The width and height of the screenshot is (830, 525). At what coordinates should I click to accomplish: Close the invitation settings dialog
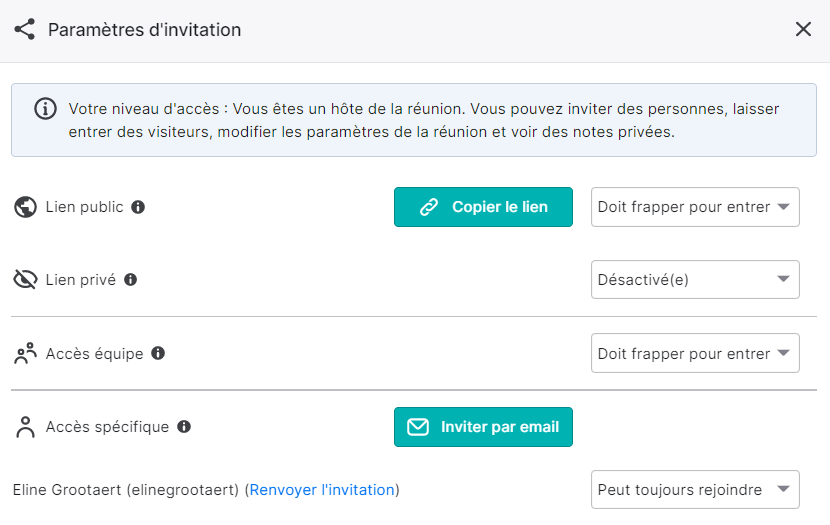click(x=803, y=29)
